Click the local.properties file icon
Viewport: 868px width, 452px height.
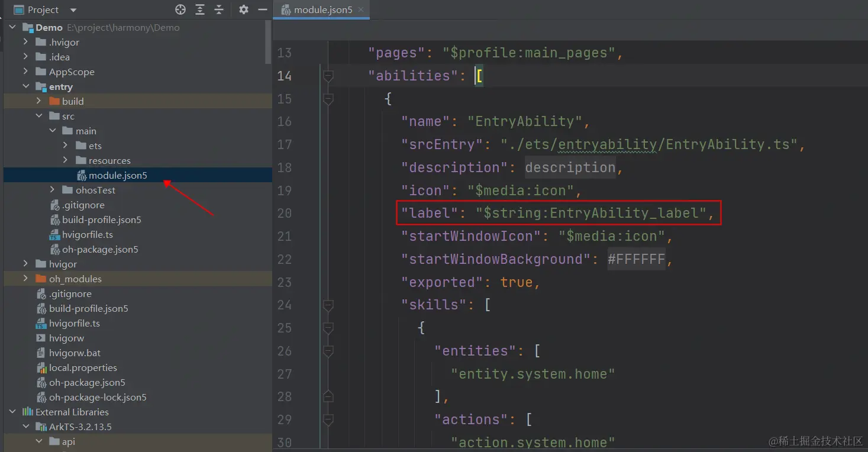41,367
